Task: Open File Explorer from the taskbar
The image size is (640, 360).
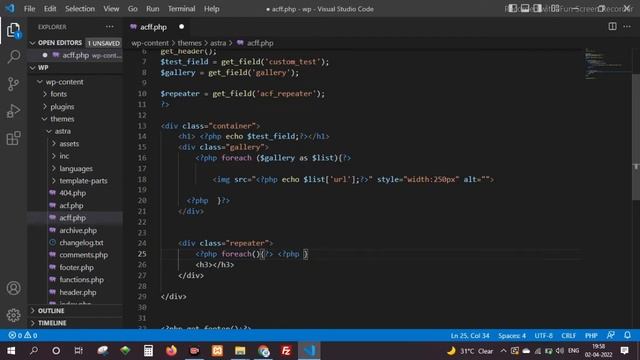Action: (240, 351)
